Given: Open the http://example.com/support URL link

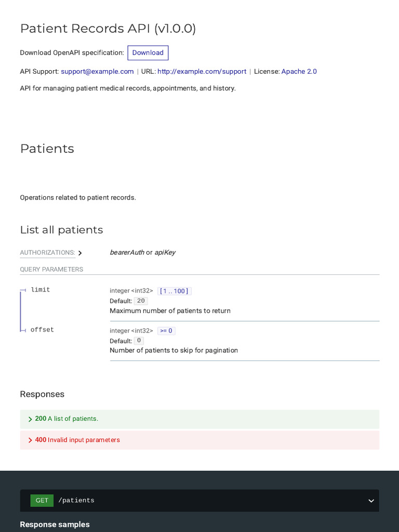Looking at the screenshot, I should click(x=202, y=72).
